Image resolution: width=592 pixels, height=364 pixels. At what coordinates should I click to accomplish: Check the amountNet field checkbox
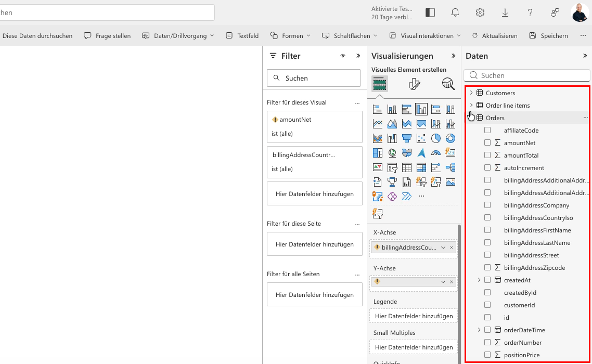[x=487, y=142]
